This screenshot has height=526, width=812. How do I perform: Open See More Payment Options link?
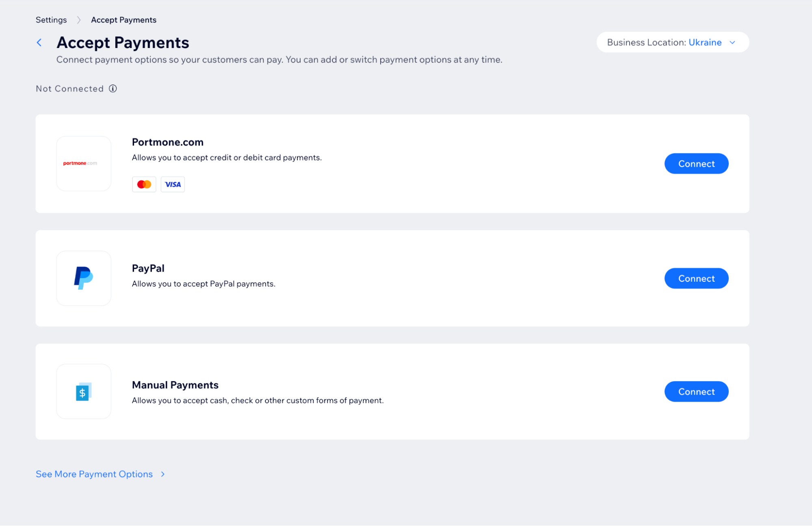point(94,474)
